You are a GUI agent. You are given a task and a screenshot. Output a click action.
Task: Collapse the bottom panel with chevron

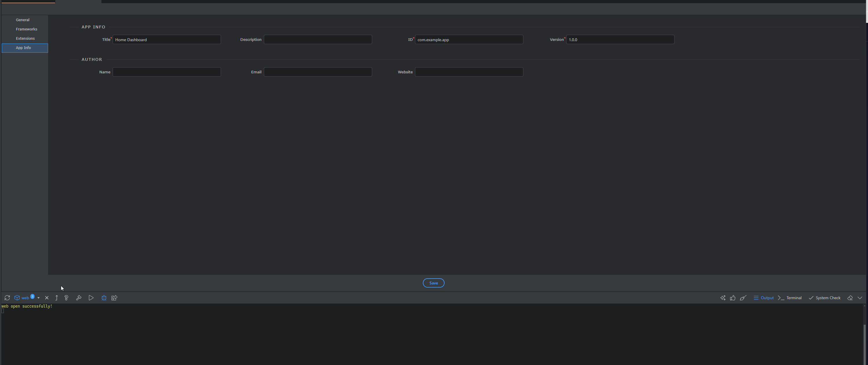point(860,298)
